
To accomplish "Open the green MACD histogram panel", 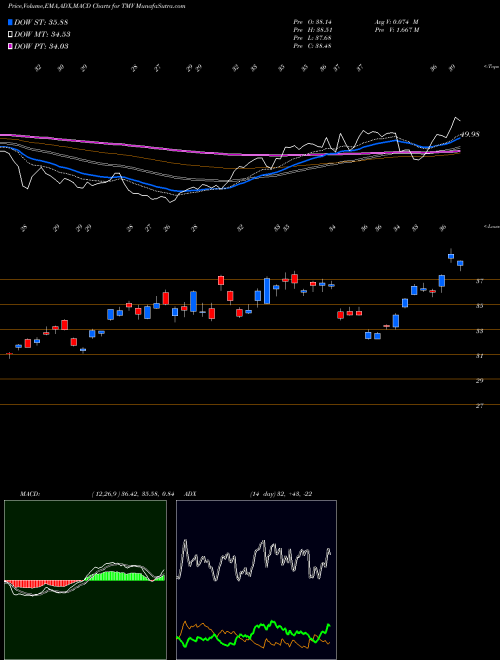I will click(x=85, y=580).
